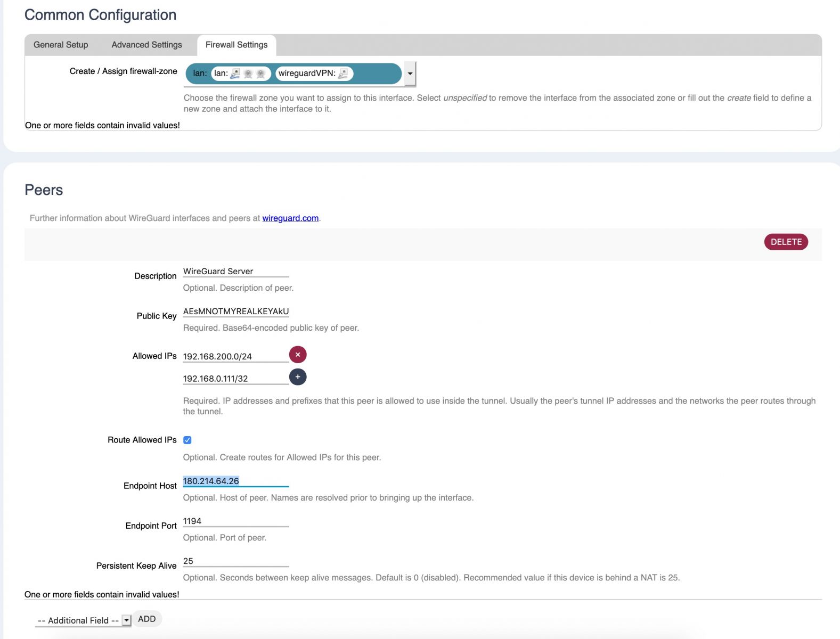Toggle Route Allowed IPs checkbox
This screenshot has width=840, height=639.
[x=187, y=440]
